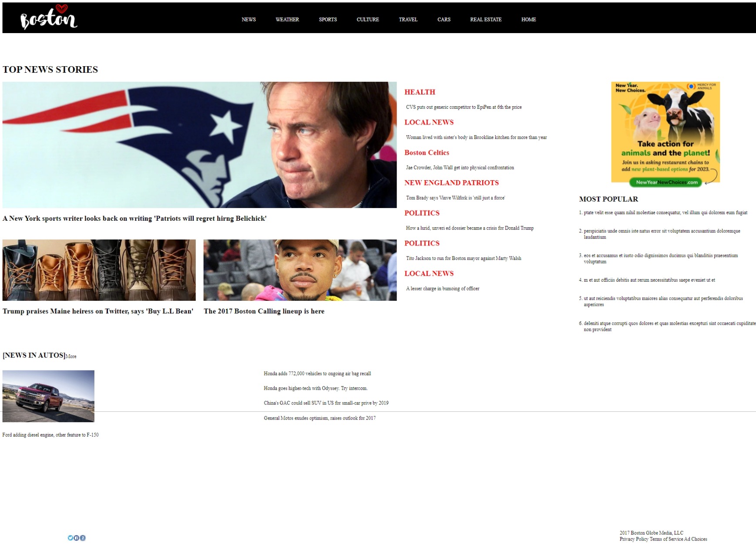
Task: Click the NEW ENGLAND PATRIOTS heading
Action: pos(451,183)
